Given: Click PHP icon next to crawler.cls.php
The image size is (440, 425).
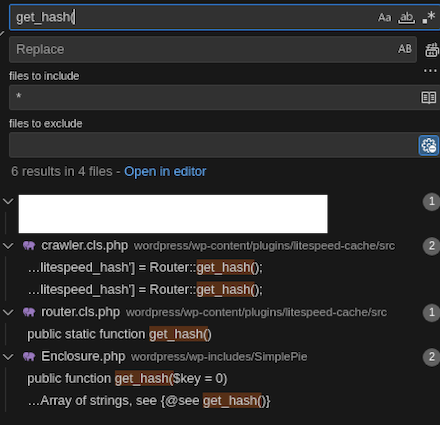Looking at the screenshot, I should coord(29,246).
